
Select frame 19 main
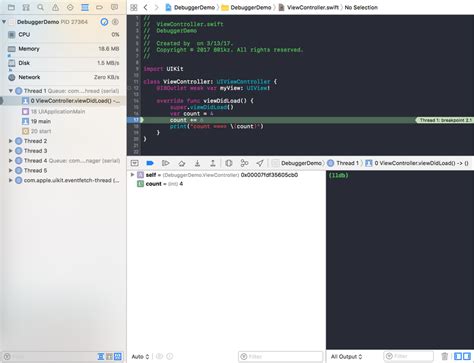tap(63, 121)
